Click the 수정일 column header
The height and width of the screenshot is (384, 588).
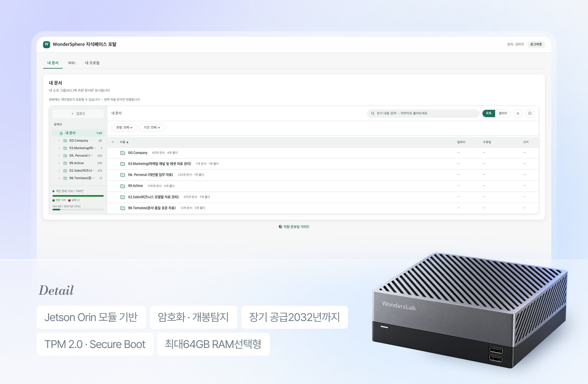(487, 142)
